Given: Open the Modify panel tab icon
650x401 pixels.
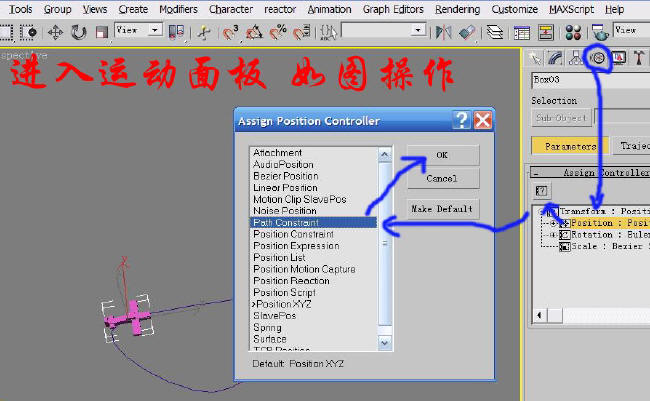Looking at the screenshot, I should click(x=555, y=58).
